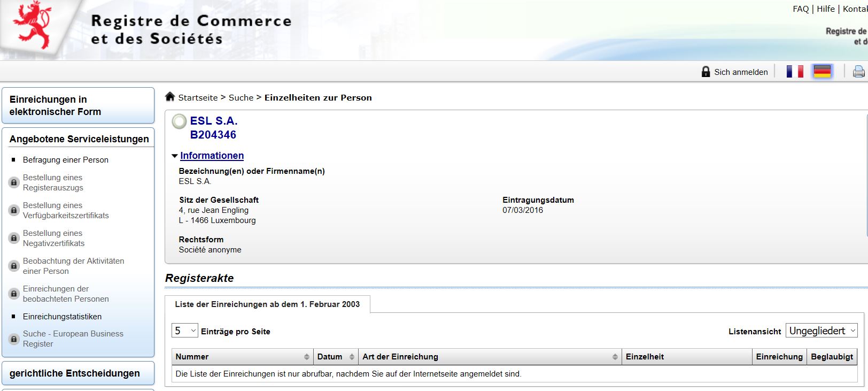The height and width of the screenshot is (391, 868).
Task: Click the round status icon beside ESL S.A.
Action: (179, 121)
